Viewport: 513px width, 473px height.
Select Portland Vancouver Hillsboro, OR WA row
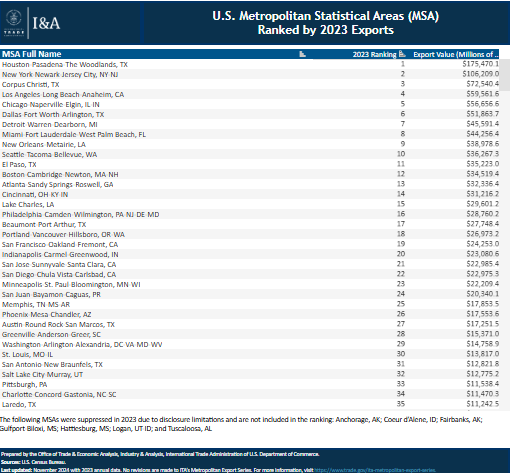pyautogui.click(x=250, y=234)
